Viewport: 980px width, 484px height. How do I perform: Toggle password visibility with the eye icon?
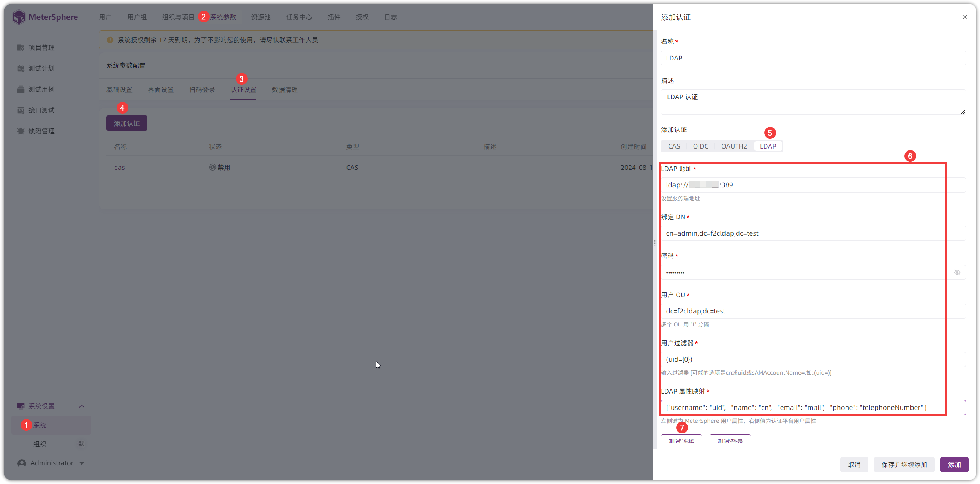tap(957, 272)
